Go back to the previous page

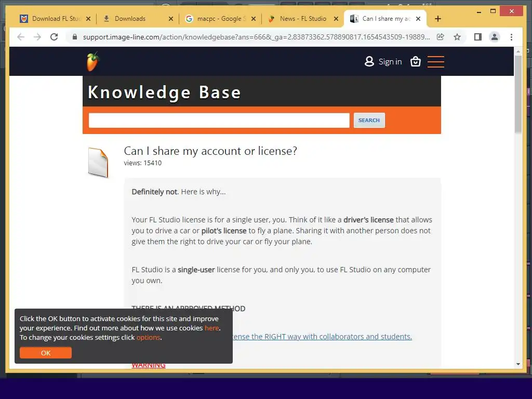[x=21, y=37]
